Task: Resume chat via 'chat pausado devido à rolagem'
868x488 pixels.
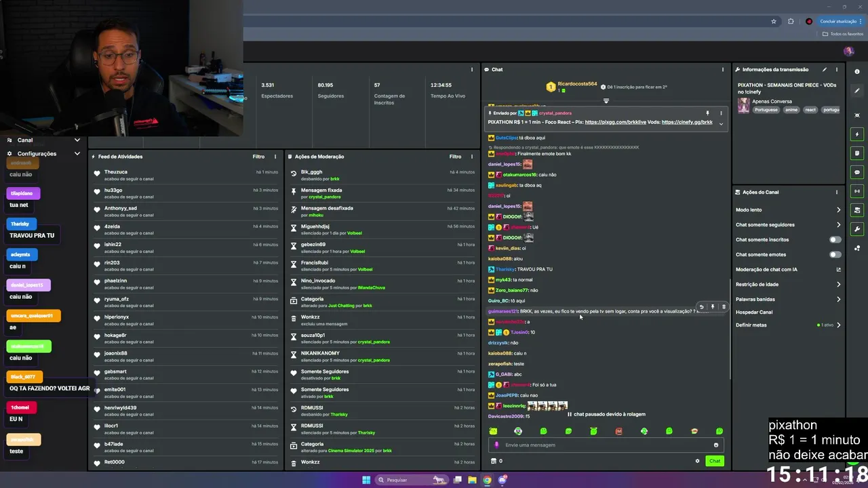Action: [606, 414]
